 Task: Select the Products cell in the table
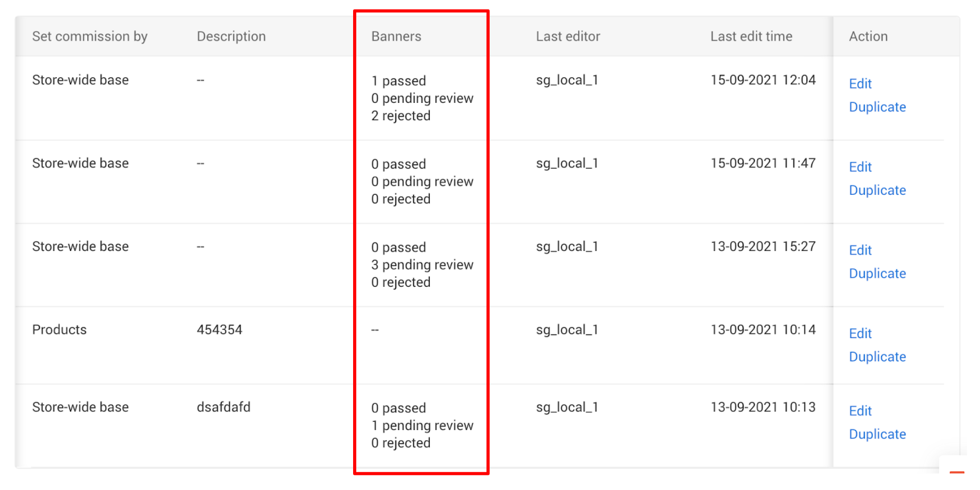pos(59,330)
